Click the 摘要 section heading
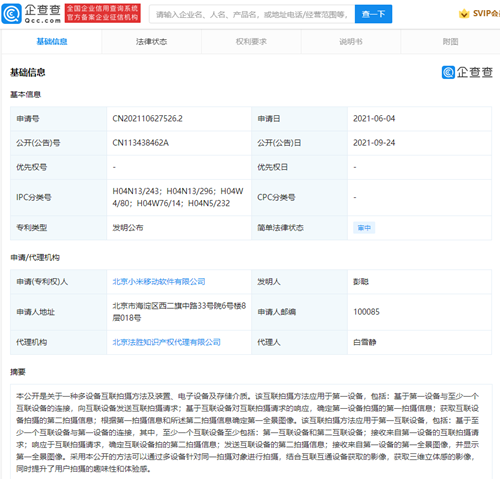 click(x=18, y=372)
